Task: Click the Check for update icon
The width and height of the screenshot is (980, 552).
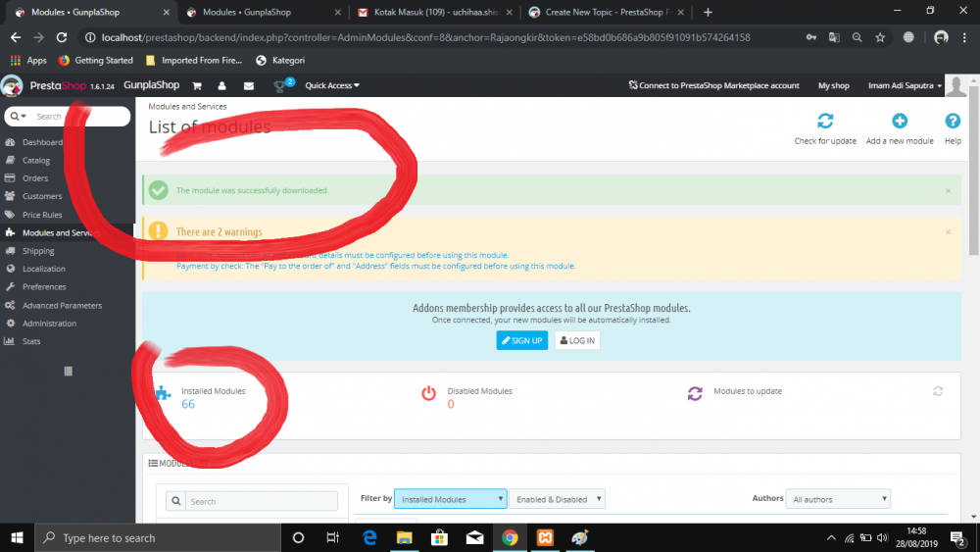Action: tap(825, 121)
